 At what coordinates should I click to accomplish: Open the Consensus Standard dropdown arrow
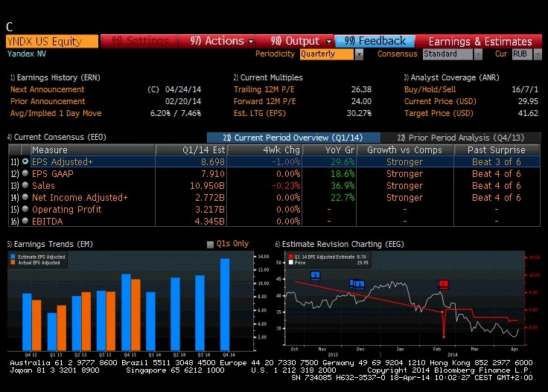pyautogui.click(x=478, y=54)
